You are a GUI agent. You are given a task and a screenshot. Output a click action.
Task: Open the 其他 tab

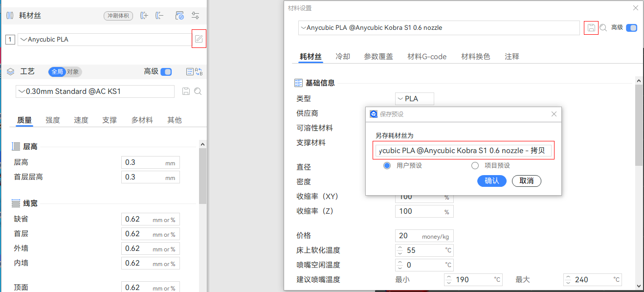(x=174, y=120)
